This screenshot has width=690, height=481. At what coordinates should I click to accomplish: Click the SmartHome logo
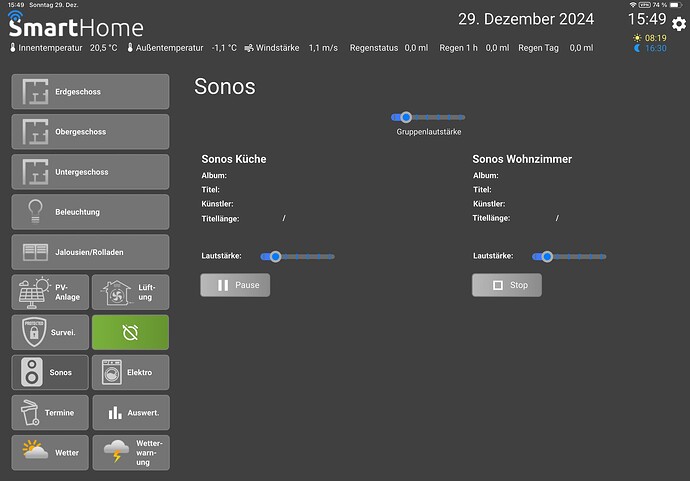pos(76,25)
